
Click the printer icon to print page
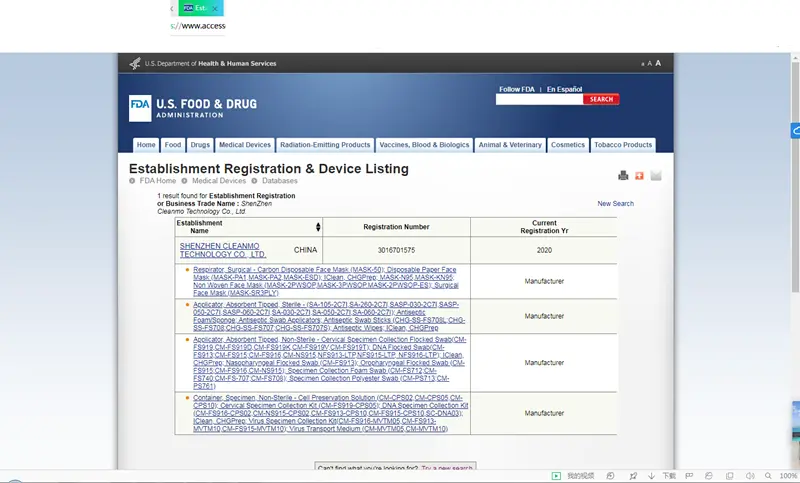(623, 175)
